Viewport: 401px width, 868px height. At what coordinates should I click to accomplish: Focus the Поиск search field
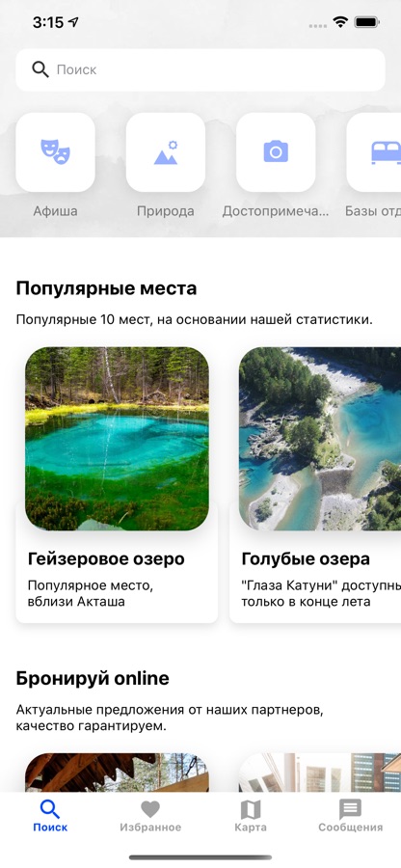[x=200, y=69]
